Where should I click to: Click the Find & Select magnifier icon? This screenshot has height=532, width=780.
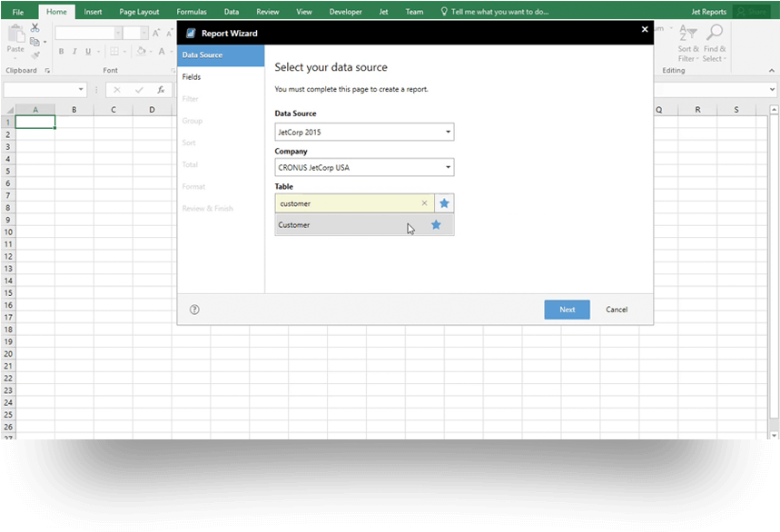(715, 33)
